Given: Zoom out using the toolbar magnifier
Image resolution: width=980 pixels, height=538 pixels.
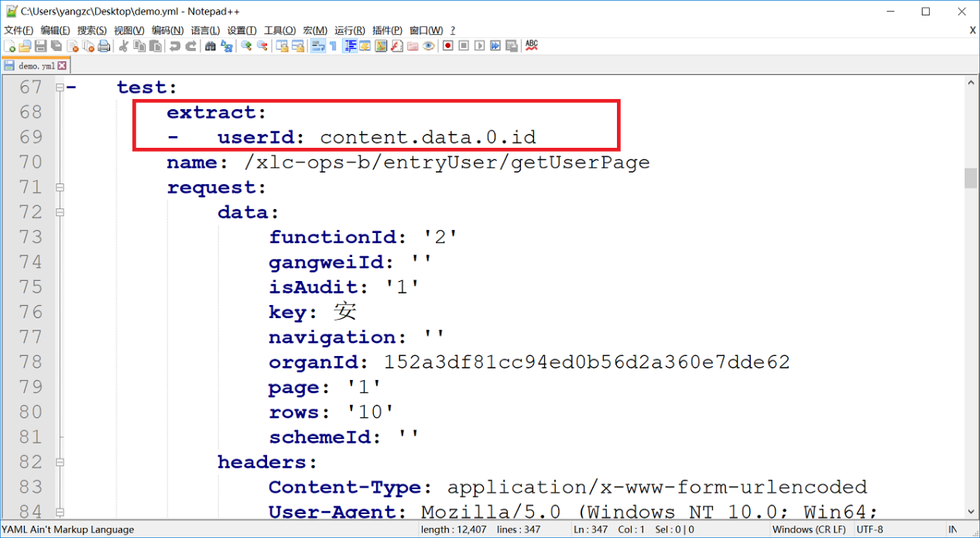Looking at the screenshot, I should [x=262, y=46].
